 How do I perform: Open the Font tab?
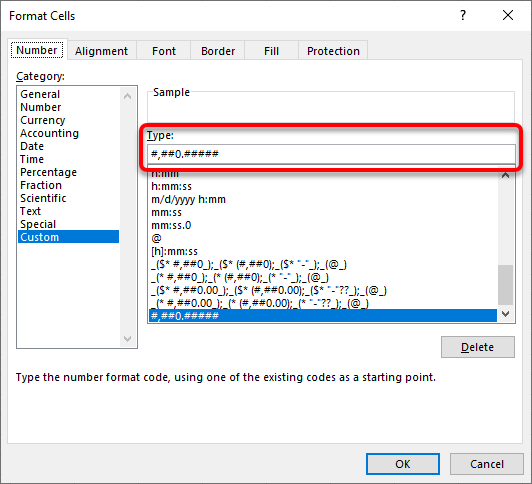164,51
